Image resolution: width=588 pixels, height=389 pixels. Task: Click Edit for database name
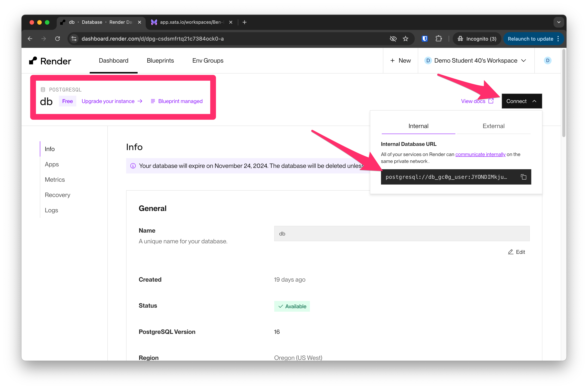click(516, 252)
